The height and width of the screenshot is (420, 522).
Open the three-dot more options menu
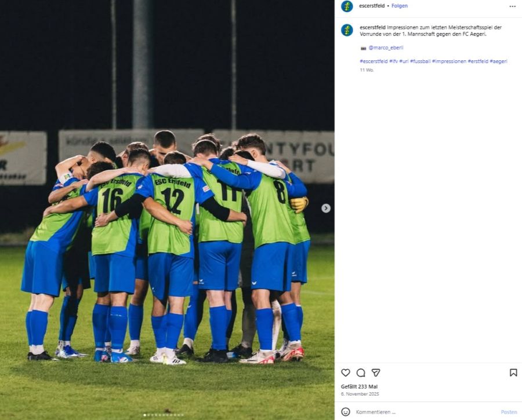pyautogui.click(x=512, y=6)
